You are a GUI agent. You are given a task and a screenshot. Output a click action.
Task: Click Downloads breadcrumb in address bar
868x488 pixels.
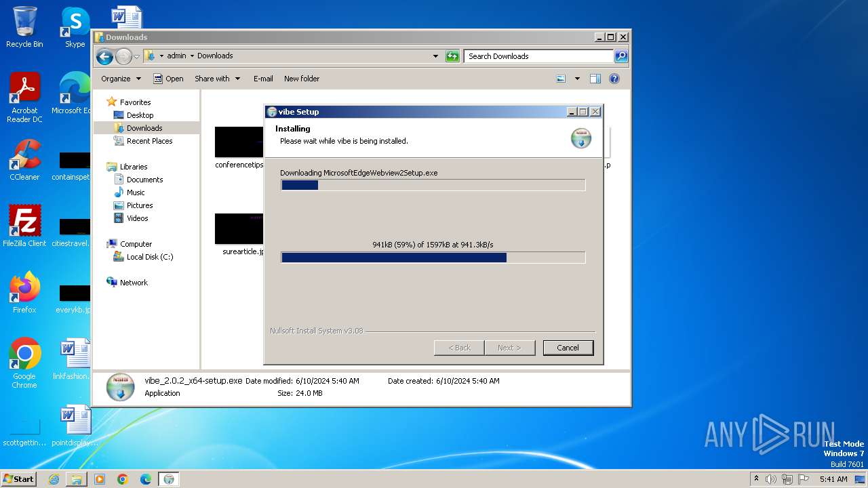(215, 56)
